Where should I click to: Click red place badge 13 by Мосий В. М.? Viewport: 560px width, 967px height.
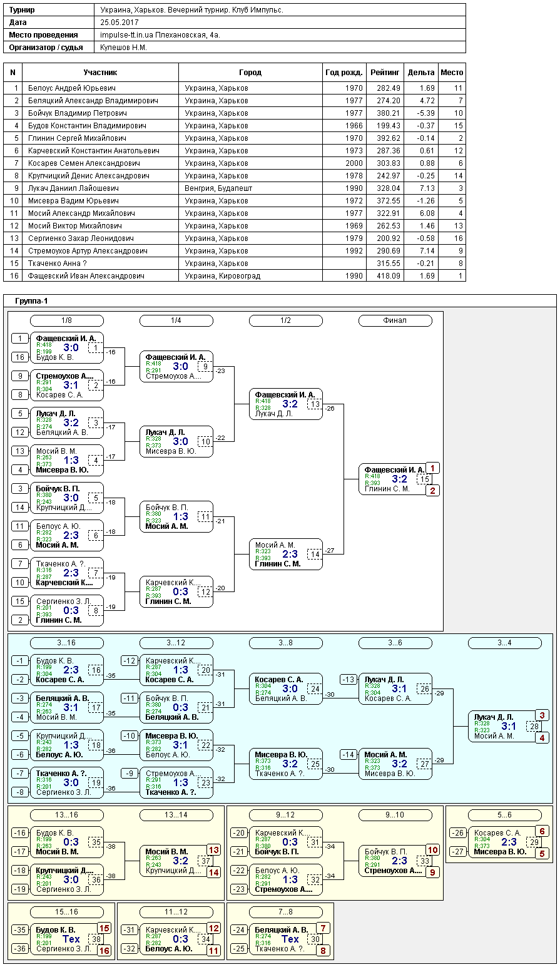(x=213, y=850)
